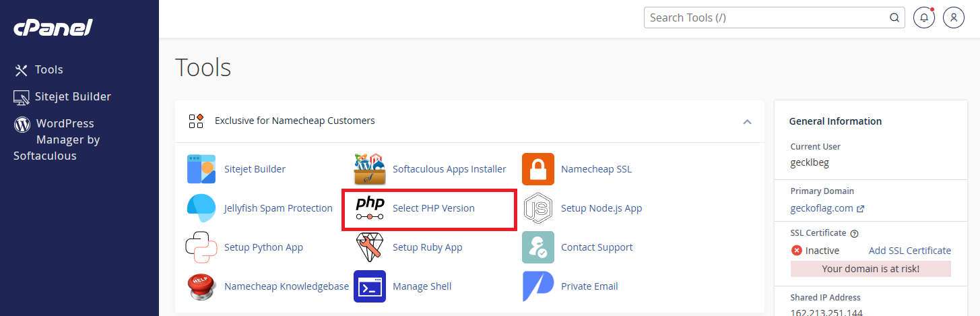This screenshot has height=316, width=980.
Task: Click the red Help button icon
Action: pyautogui.click(x=201, y=286)
